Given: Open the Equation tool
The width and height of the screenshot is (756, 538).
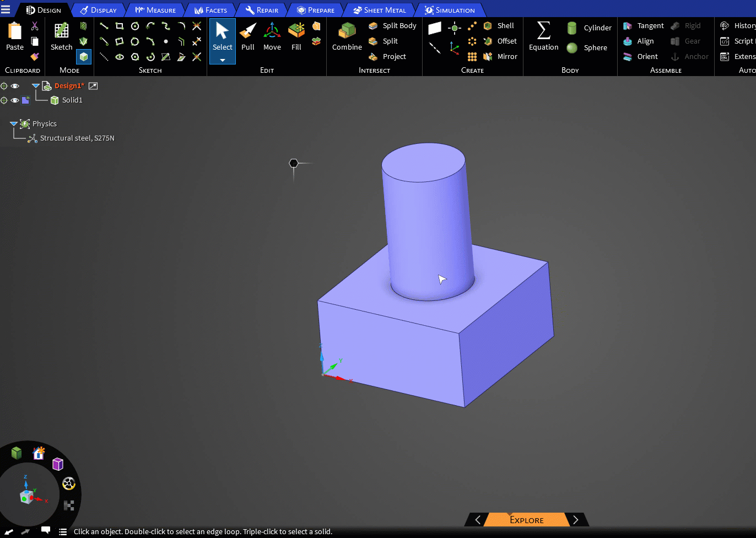Looking at the screenshot, I should 543,37.
